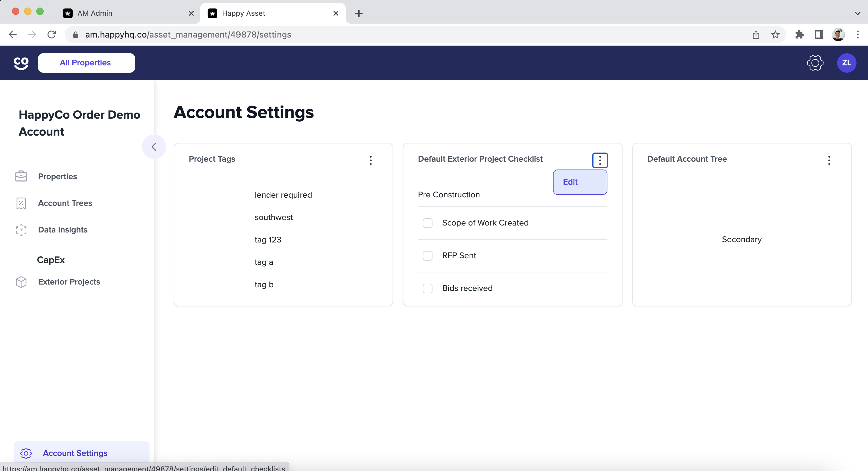Click the Secondary account tree label
868x471 pixels.
[741, 239]
